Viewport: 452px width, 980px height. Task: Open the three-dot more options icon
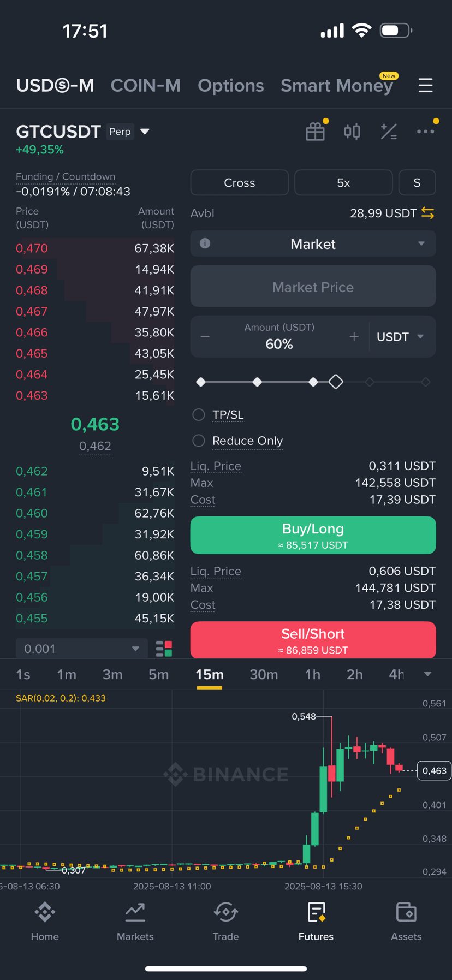click(425, 132)
